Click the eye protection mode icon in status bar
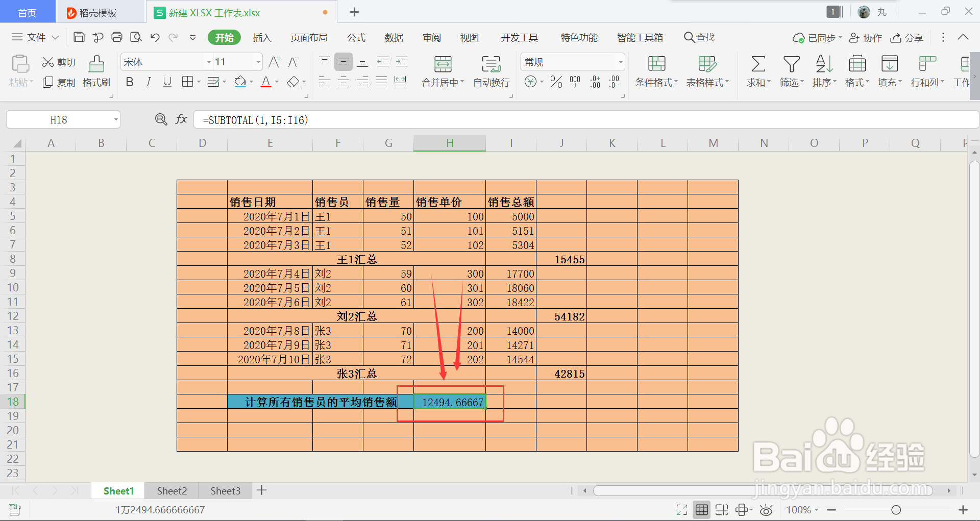 point(766,510)
